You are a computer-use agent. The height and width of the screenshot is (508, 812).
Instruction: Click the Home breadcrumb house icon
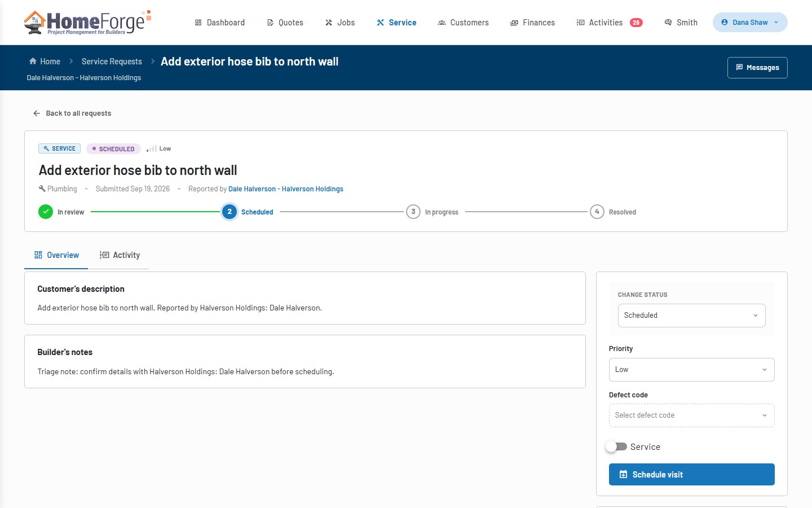(33, 62)
